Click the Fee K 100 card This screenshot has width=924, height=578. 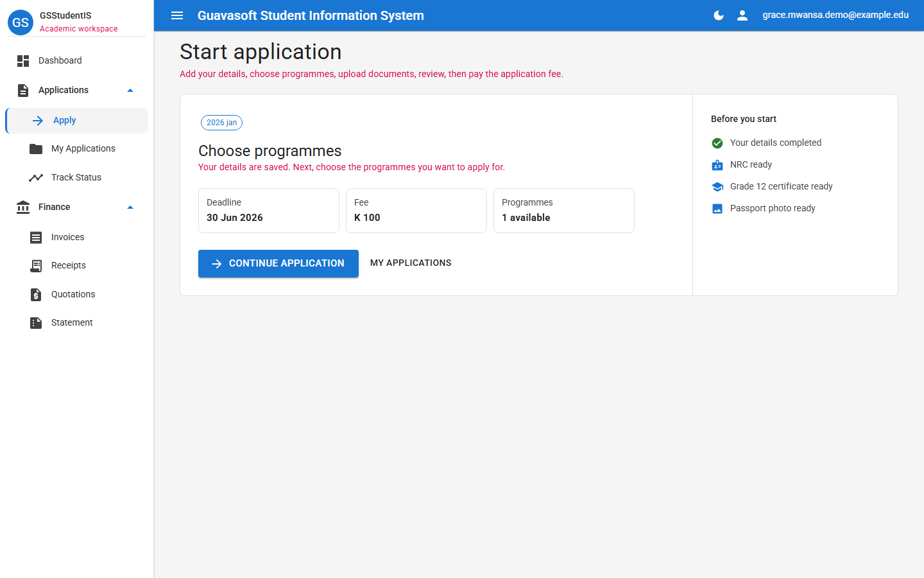416,211
